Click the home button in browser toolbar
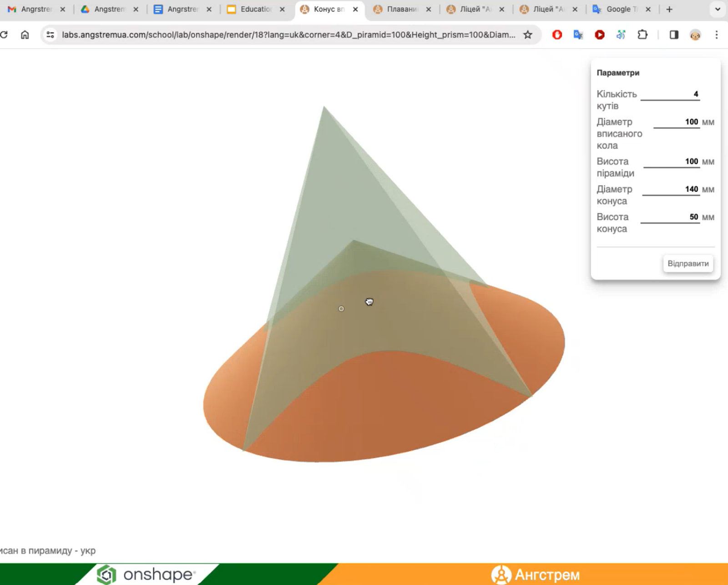Screen dimensions: 728x585 25,35
